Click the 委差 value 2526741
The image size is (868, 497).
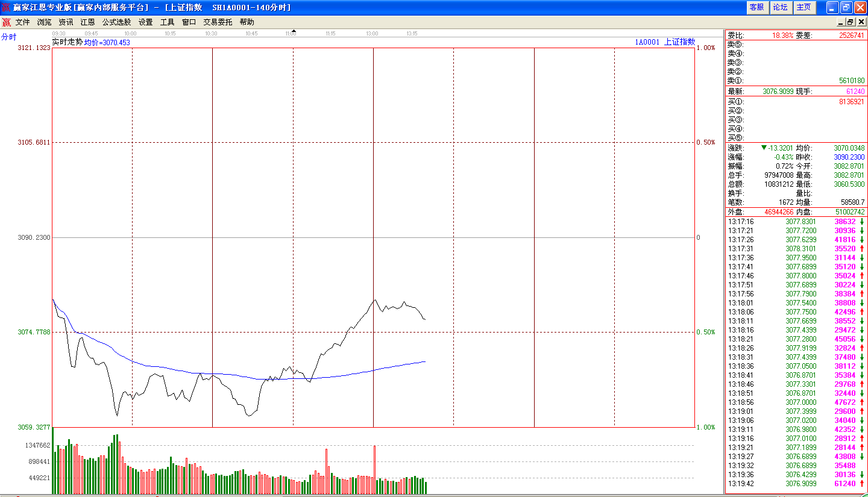coord(852,36)
